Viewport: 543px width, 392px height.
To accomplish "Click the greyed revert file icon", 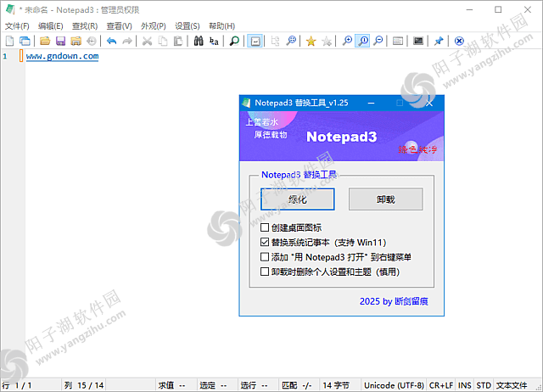I will (92, 42).
